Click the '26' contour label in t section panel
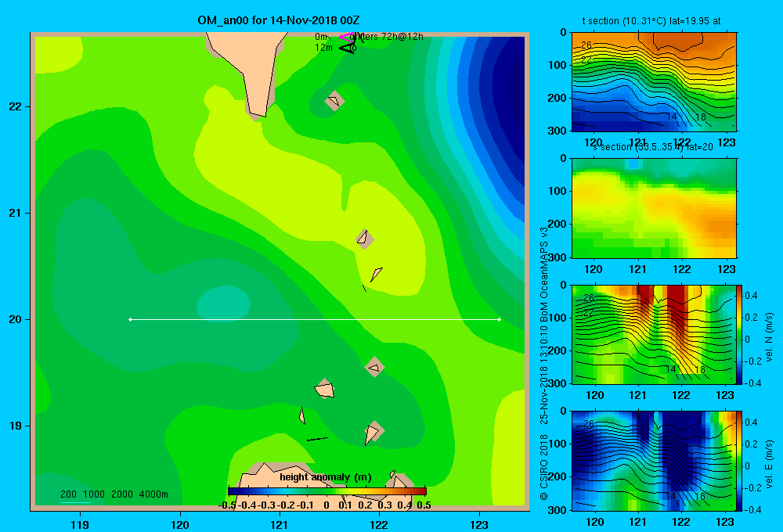The width and height of the screenshot is (783, 532). (586, 45)
